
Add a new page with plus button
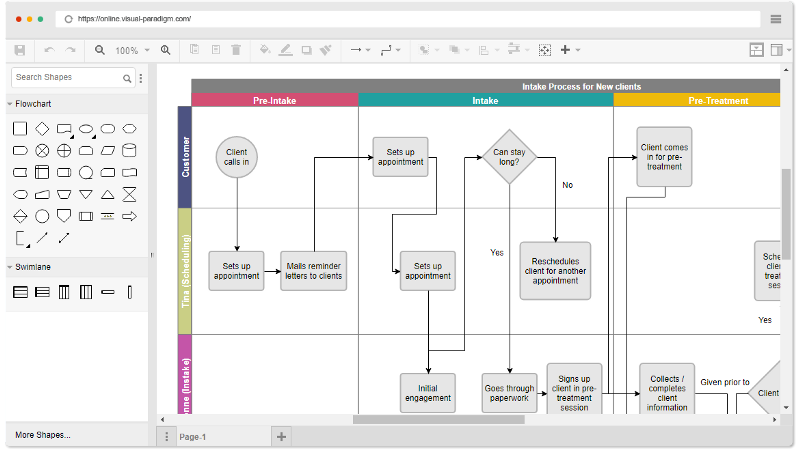click(281, 437)
